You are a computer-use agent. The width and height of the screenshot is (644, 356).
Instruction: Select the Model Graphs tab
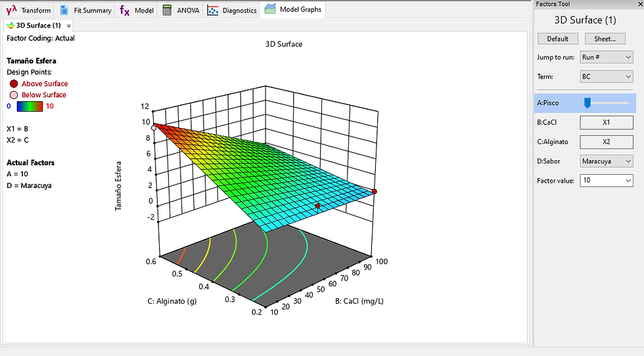pos(293,9)
